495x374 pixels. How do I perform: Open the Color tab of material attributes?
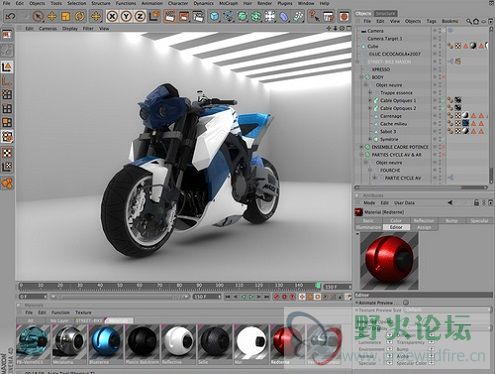(396, 221)
